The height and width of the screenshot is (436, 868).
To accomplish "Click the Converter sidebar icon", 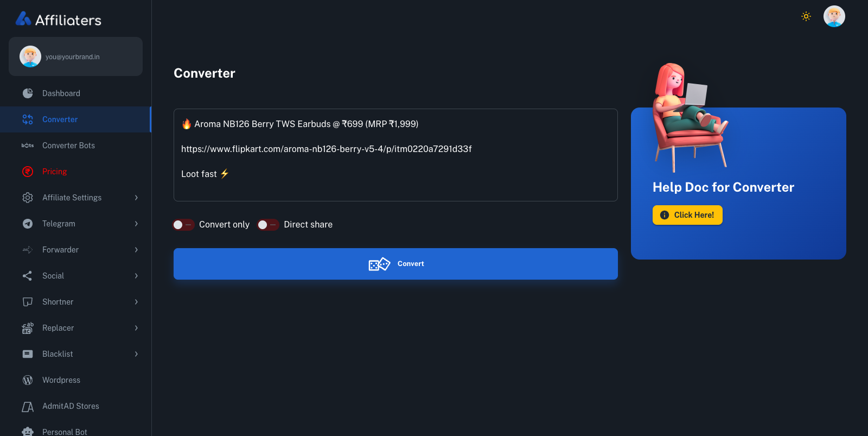I will tap(28, 119).
